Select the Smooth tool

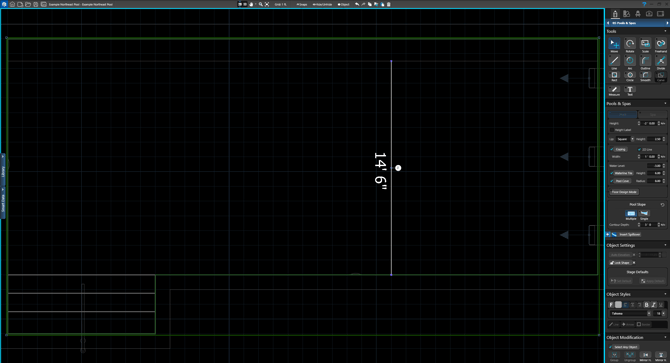pos(645,76)
